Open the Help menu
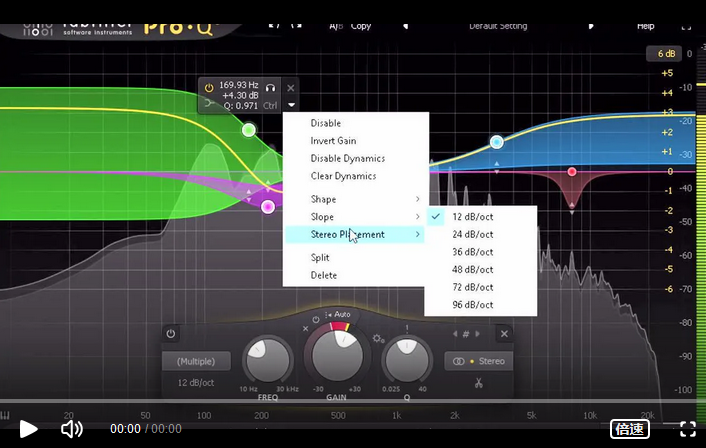 645,26
